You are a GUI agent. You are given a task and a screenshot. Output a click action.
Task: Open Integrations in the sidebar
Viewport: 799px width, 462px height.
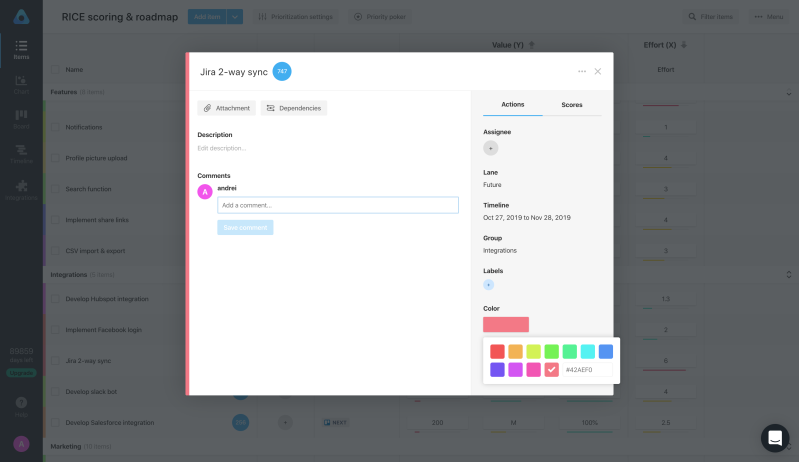21,190
